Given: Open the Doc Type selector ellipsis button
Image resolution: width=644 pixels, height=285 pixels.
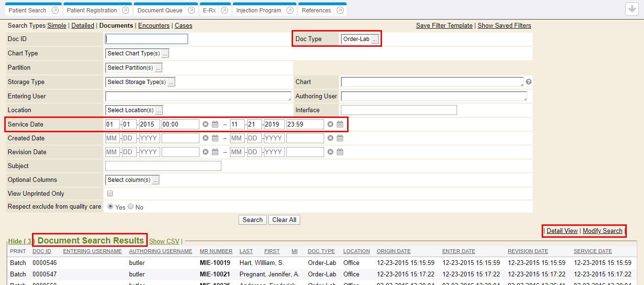Looking at the screenshot, I should click(x=375, y=40).
